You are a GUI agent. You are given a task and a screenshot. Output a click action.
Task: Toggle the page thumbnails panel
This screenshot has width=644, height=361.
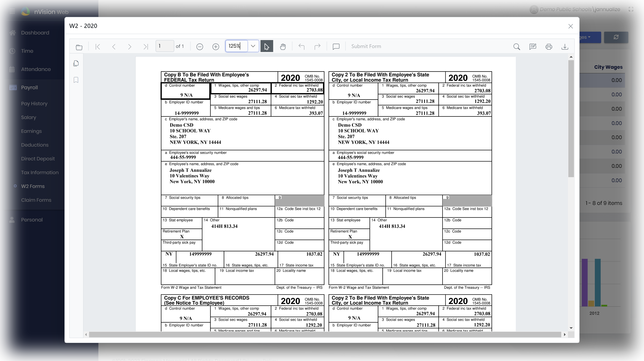[76, 63]
